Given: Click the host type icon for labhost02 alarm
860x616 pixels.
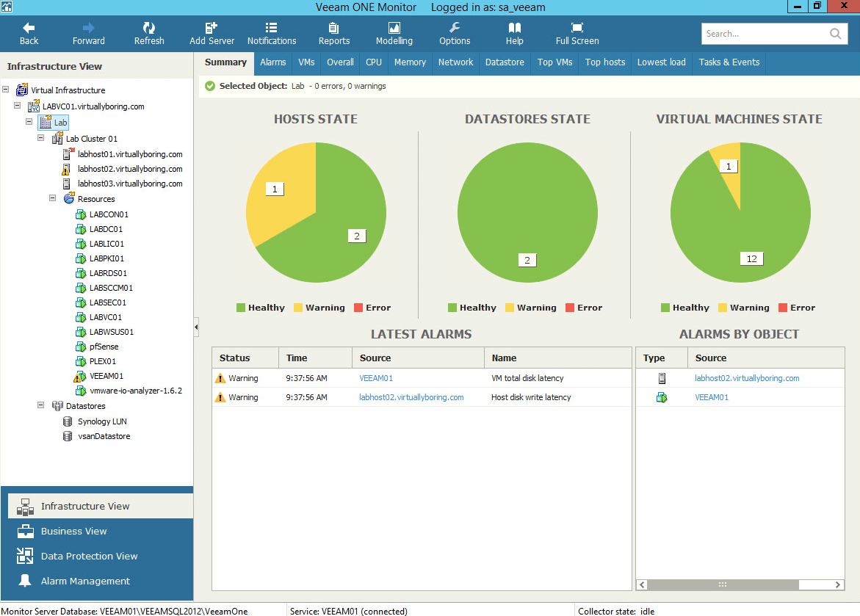Looking at the screenshot, I should [662, 378].
